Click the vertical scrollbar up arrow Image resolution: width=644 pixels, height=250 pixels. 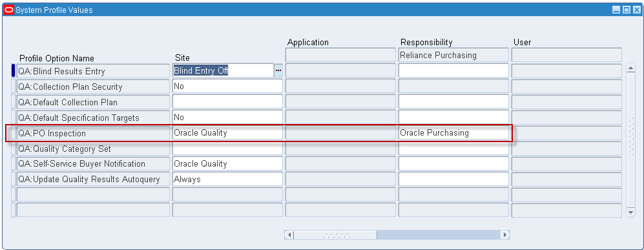point(631,68)
